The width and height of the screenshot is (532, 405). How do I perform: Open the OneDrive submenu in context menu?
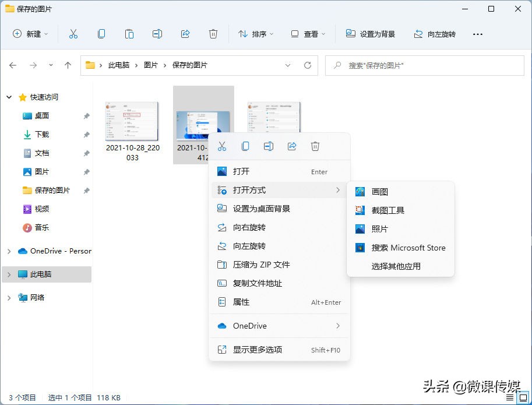point(279,326)
